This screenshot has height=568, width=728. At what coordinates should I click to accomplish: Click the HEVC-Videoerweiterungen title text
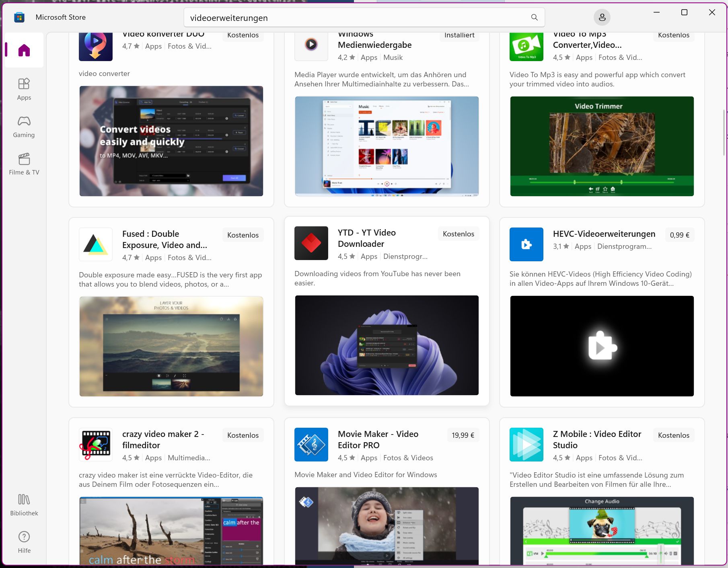[604, 234]
